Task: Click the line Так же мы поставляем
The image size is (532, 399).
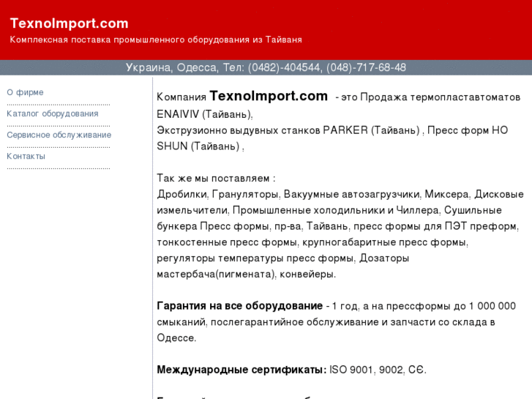Action: 216,178
